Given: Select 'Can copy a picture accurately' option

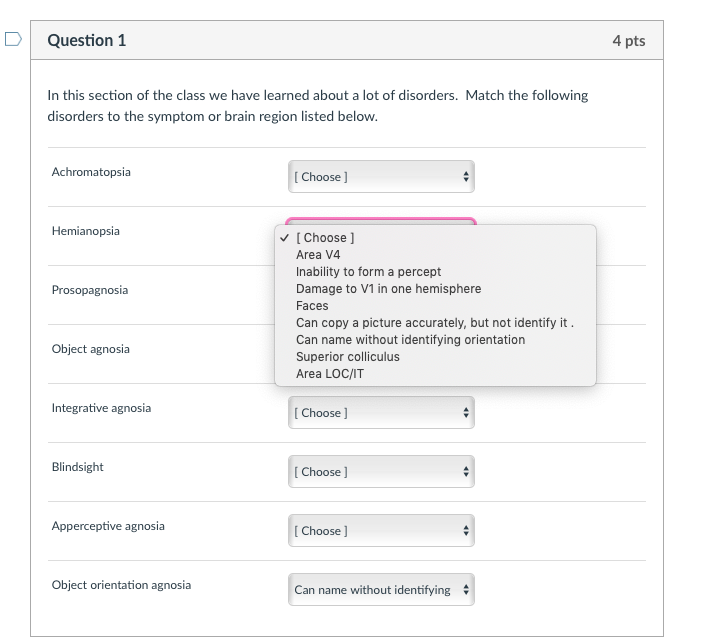Looking at the screenshot, I should pyautogui.click(x=434, y=323).
